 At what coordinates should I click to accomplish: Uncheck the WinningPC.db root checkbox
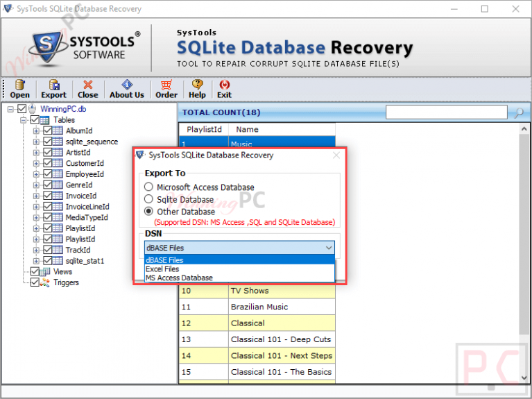[22, 109]
